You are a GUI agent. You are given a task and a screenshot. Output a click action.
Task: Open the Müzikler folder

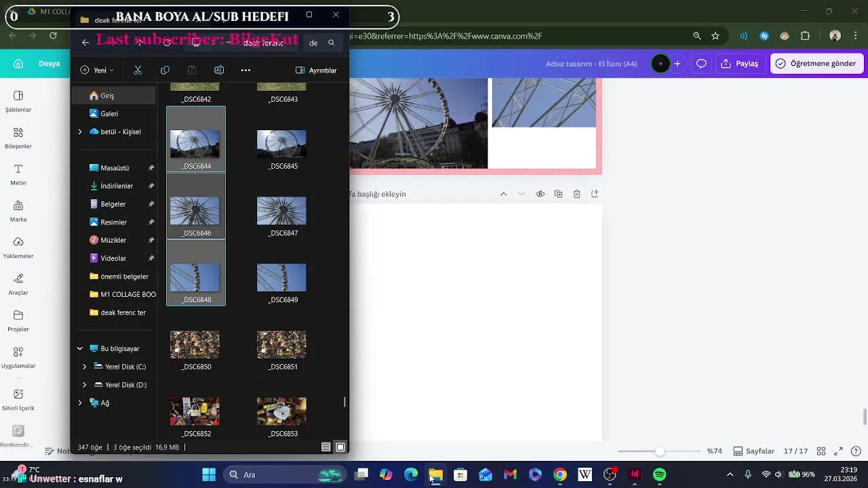[x=114, y=240]
